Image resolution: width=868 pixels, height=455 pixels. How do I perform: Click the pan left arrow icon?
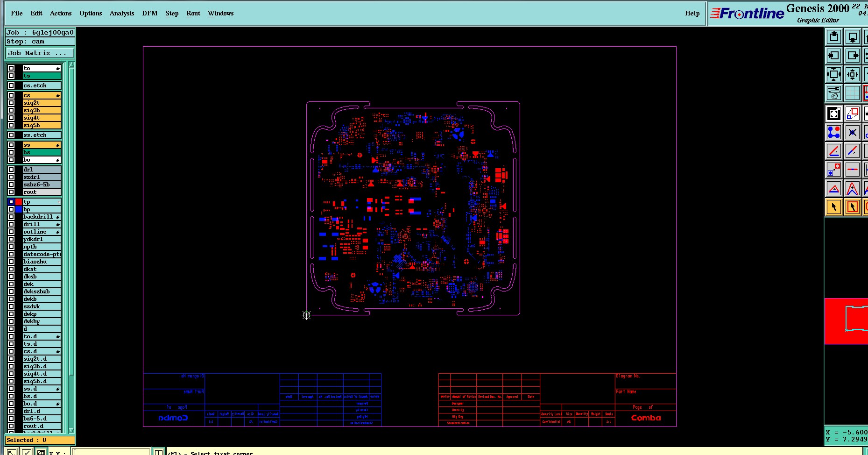834,55
